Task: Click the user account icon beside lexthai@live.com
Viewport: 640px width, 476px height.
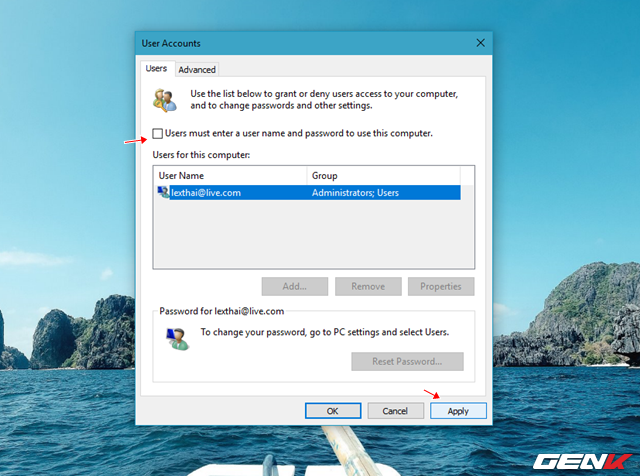Action: pos(163,192)
